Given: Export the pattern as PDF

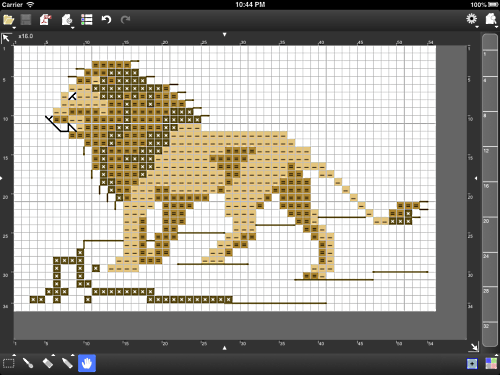Looking at the screenshot, I should pyautogui.click(x=45, y=20).
